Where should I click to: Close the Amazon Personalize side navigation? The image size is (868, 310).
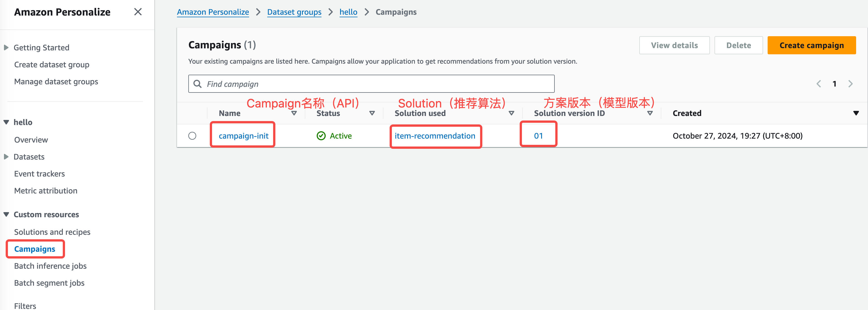138,12
